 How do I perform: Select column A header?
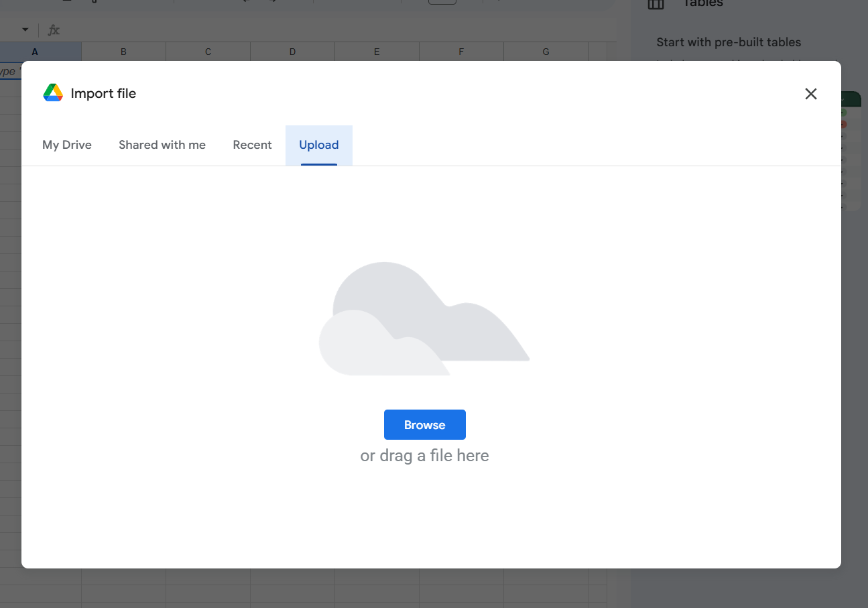[x=35, y=52]
